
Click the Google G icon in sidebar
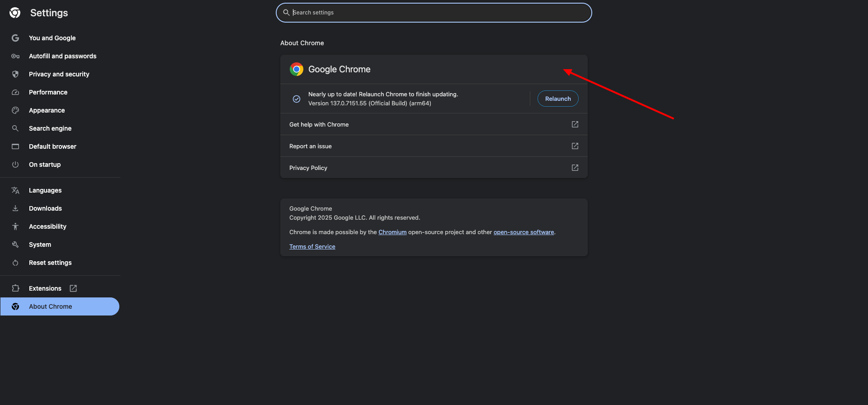pos(15,38)
